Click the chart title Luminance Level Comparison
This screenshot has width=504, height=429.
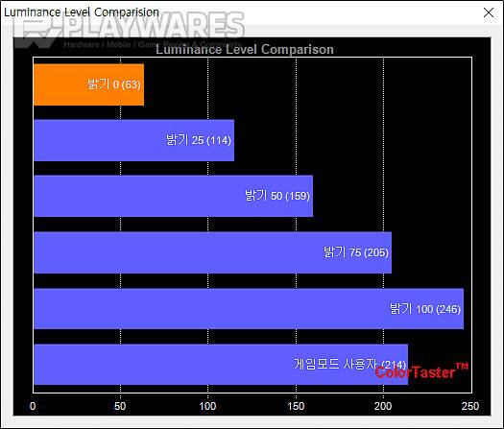point(245,50)
